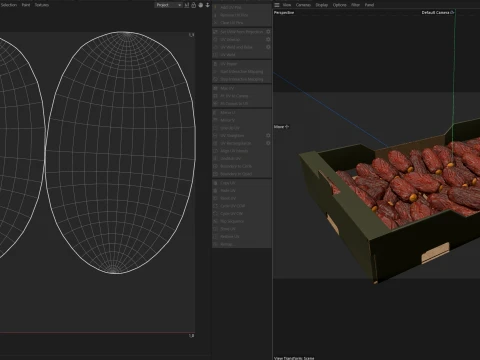Image resolution: width=480 pixels, height=360 pixels.
Task: Click Boundary to Quad icon
Action: [x=215, y=174]
